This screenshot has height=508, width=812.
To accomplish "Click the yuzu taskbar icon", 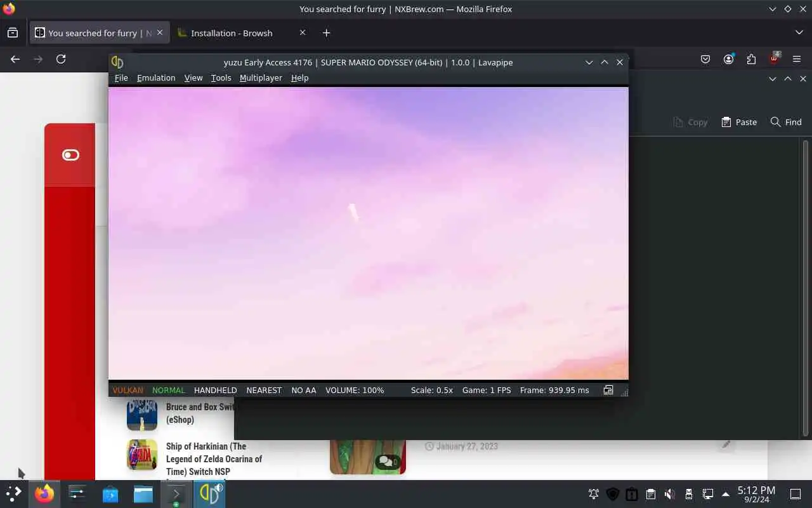I will point(209,493).
